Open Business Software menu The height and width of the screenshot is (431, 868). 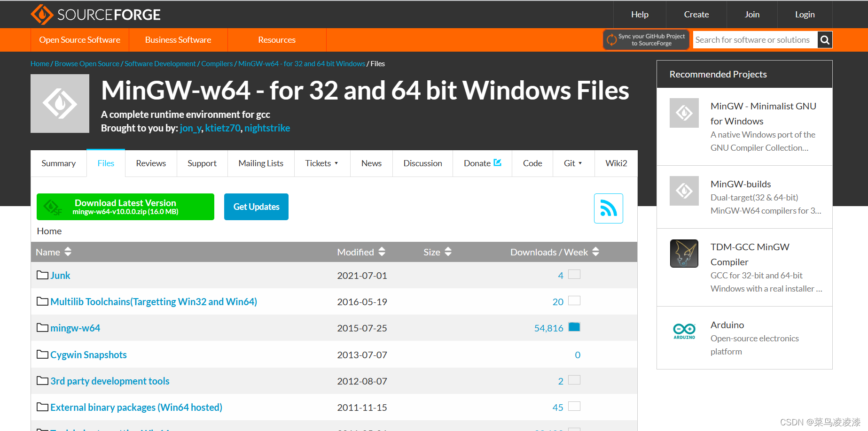click(178, 40)
